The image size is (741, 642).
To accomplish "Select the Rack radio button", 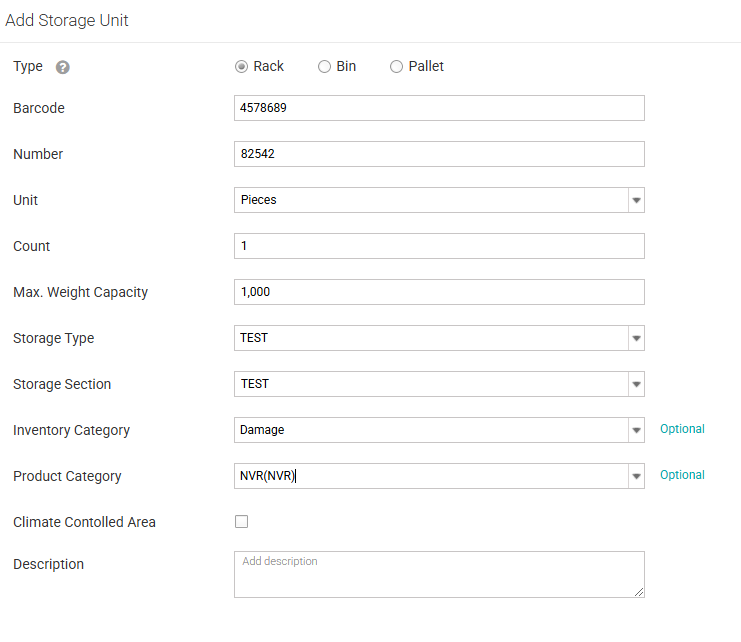I will (x=241, y=67).
